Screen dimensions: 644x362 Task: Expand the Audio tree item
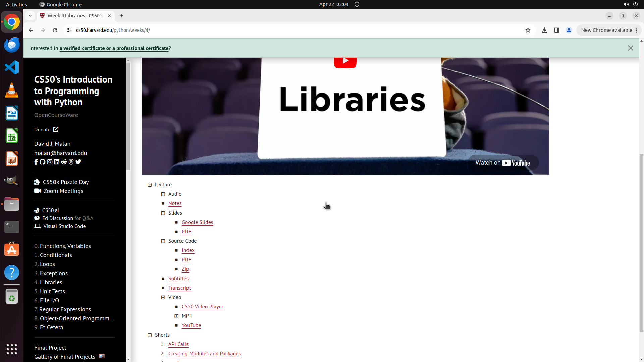[163, 194]
